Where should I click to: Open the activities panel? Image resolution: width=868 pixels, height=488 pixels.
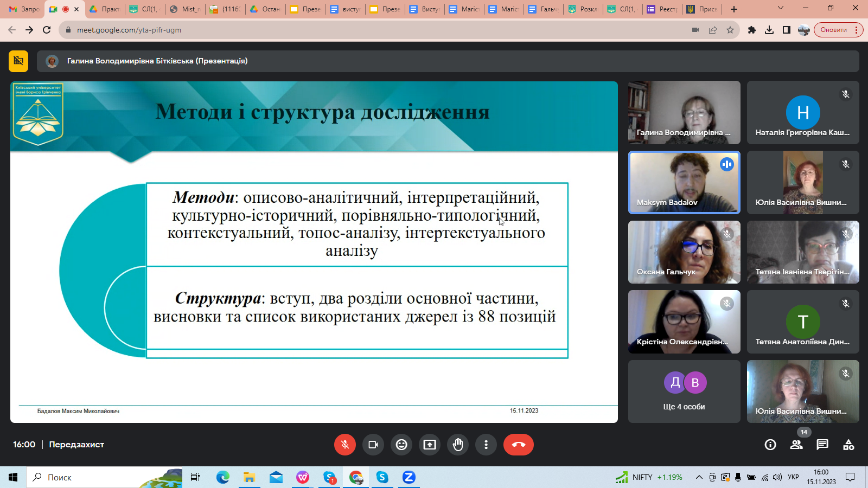click(x=848, y=445)
